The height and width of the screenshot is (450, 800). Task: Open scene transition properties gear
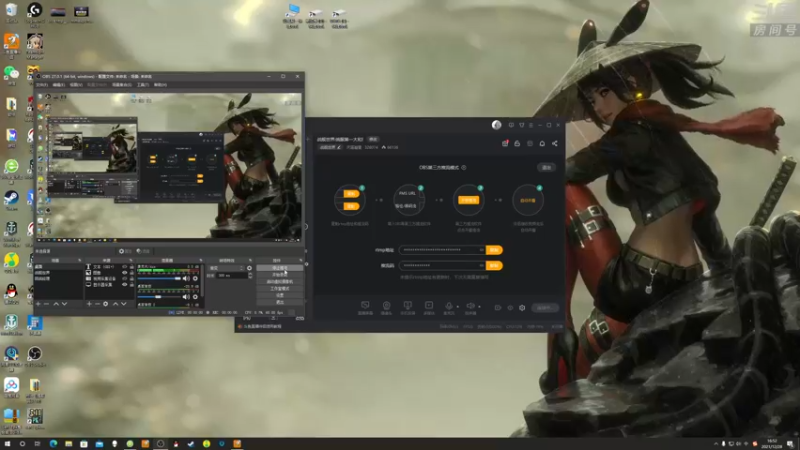pos(249,268)
